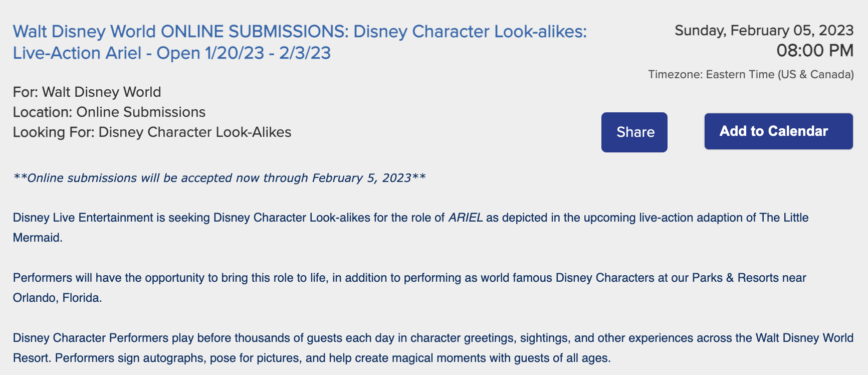Click "Looking For: Disney Character Look-Alikes" line
Image resolution: width=868 pixels, height=375 pixels.
click(x=152, y=132)
